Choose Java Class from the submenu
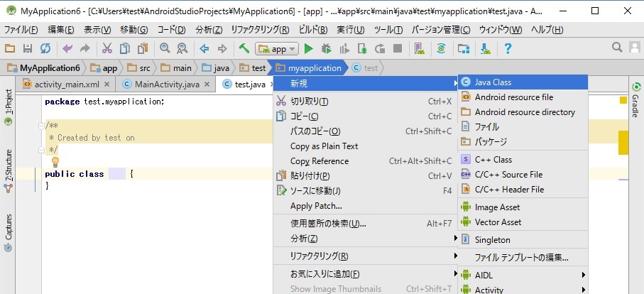The image size is (644, 294). point(523,82)
